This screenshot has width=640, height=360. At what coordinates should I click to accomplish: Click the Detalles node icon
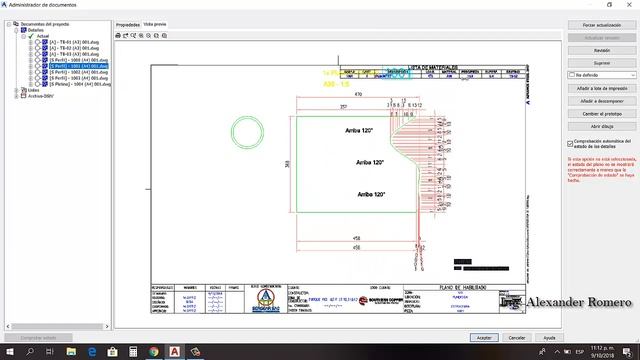[24, 30]
